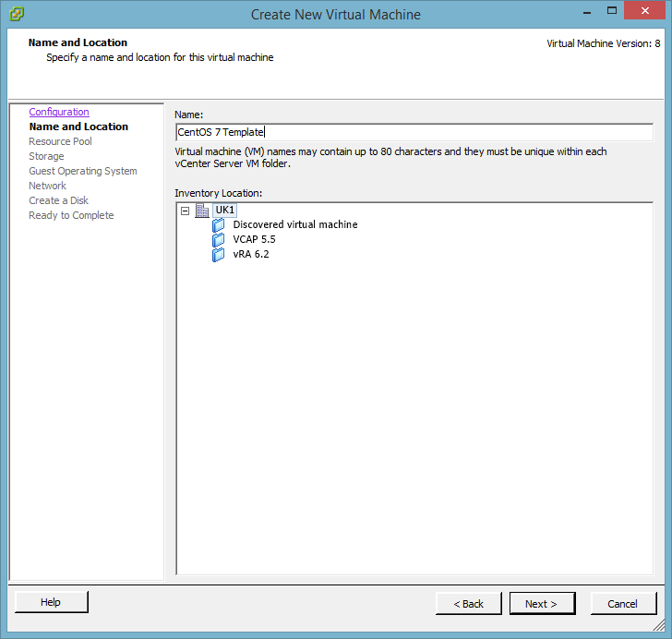Viewport: 672px width, 639px height.
Task: Collapse the UK1 tree node
Action: (186, 210)
